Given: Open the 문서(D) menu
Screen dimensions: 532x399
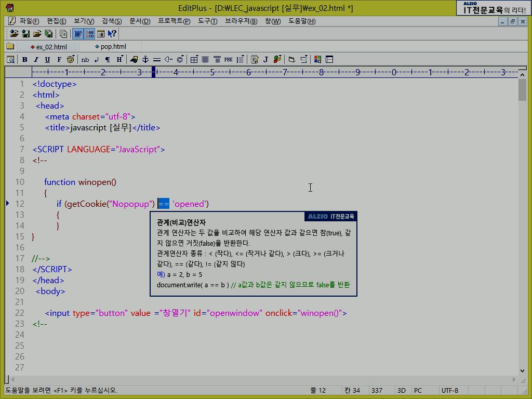Looking at the screenshot, I should tap(139, 21).
